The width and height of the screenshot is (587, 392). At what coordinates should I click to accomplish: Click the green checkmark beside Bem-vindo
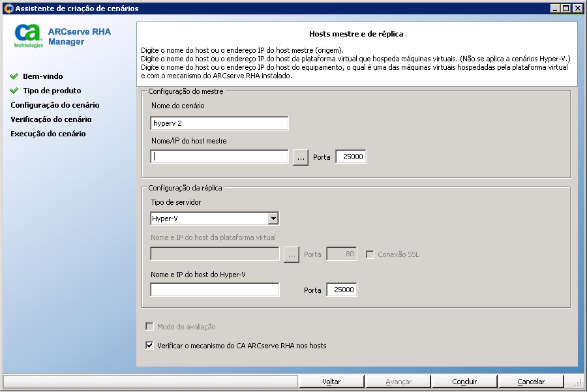pyautogui.click(x=14, y=76)
